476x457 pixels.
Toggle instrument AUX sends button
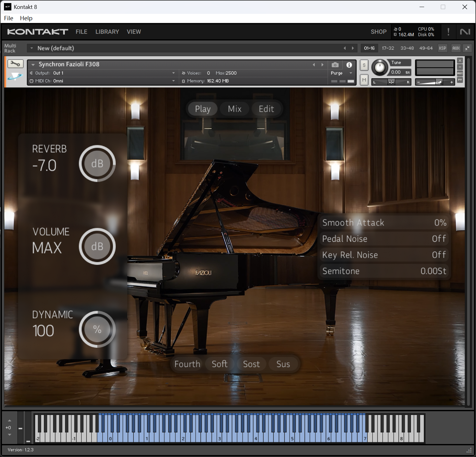pyautogui.click(x=460, y=73)
